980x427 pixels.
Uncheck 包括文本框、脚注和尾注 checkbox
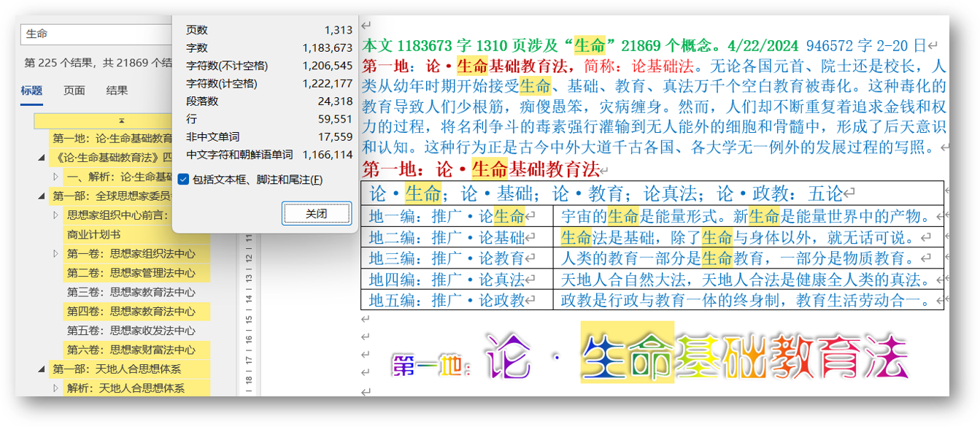pyautogui.click(x=183, y=180)
